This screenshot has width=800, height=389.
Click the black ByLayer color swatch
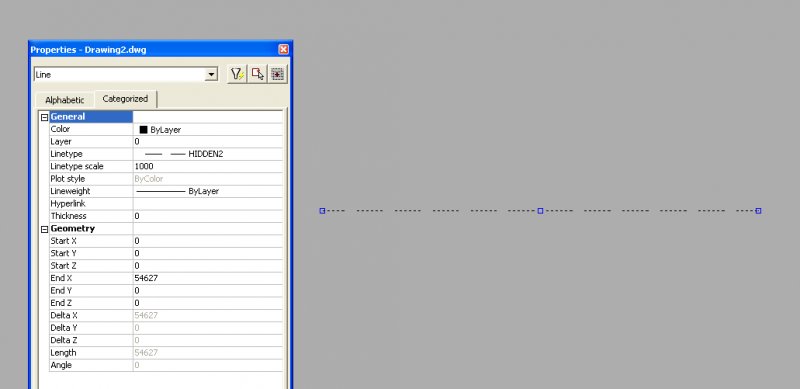click(143, 130)
